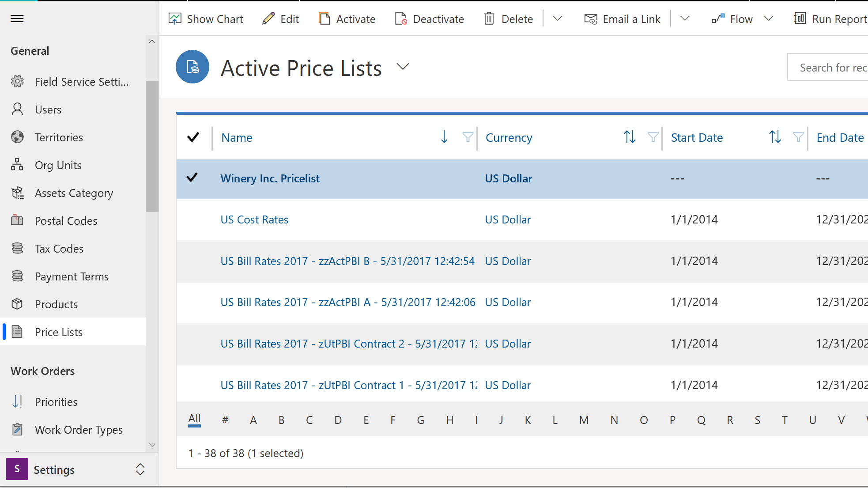Select the All alphabet filter

194,419
